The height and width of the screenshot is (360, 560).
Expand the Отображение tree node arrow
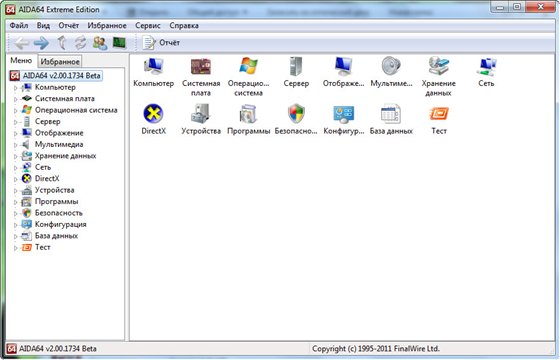pyautogui.click(x=15, y=134)
